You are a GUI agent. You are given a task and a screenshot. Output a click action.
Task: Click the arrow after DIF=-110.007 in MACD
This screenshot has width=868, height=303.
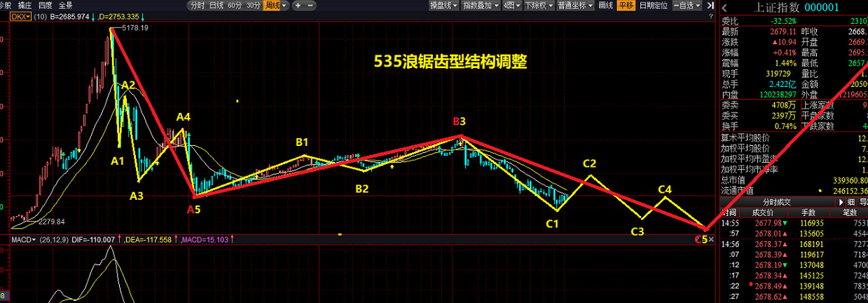[119, 240]
